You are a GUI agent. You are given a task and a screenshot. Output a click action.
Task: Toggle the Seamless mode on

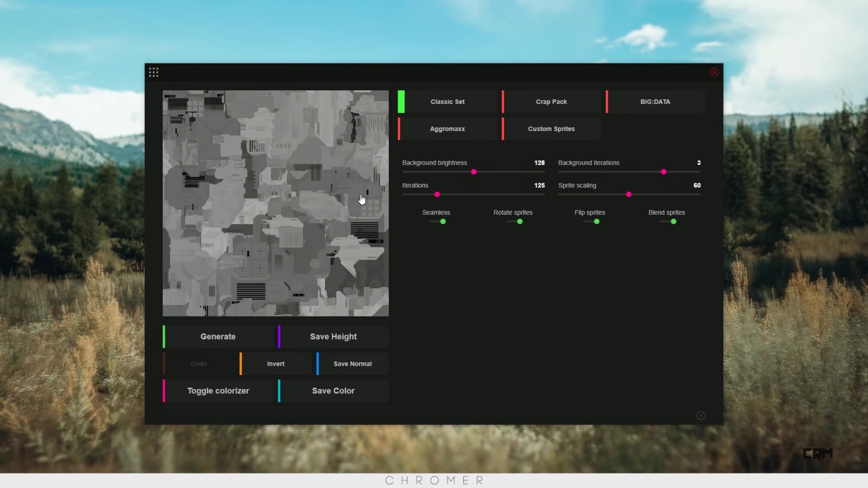click(442, 221)
